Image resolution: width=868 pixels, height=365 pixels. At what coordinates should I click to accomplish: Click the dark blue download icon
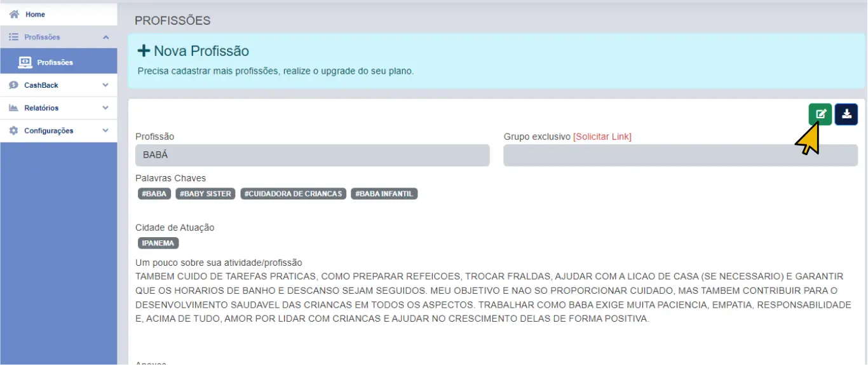click(846, 114)
